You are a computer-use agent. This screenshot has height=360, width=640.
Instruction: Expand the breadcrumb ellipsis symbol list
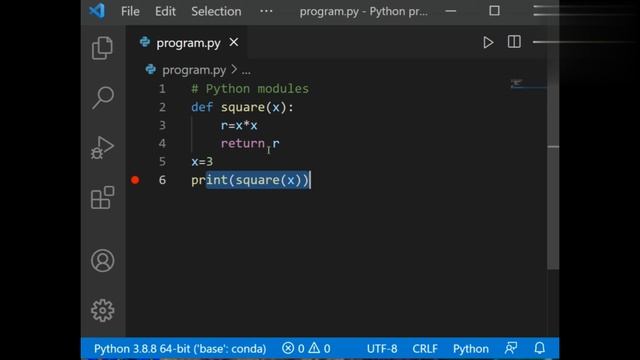pos(246,71)
